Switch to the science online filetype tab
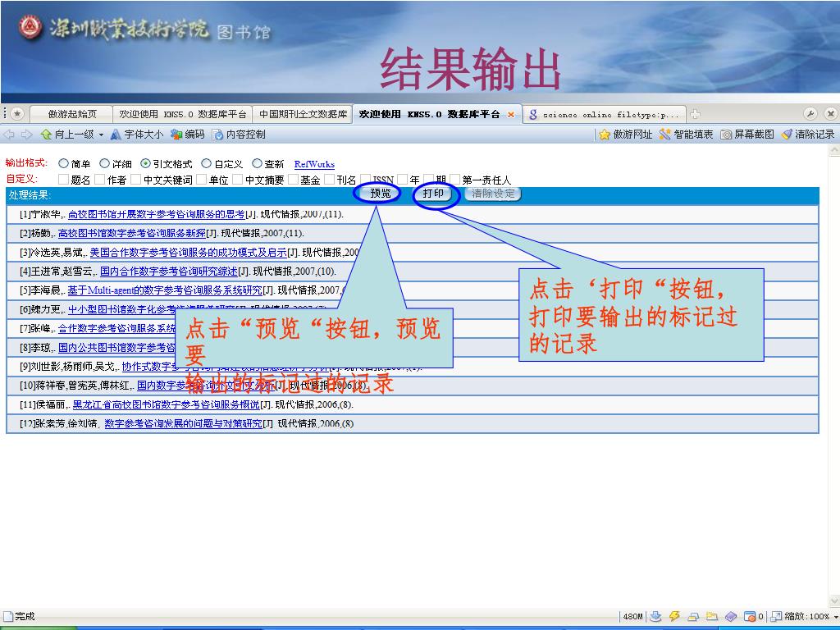 coord(605,114)
